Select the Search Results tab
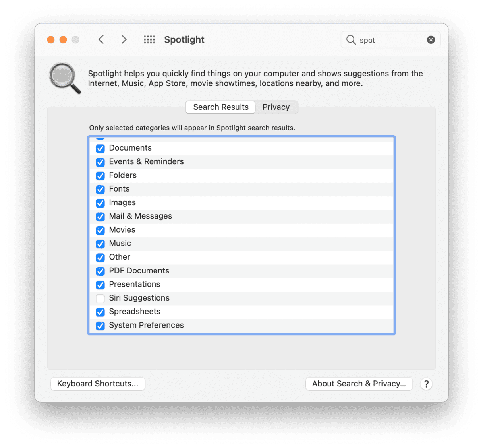Viewport: 483px width, 448px height. point(220,107)
